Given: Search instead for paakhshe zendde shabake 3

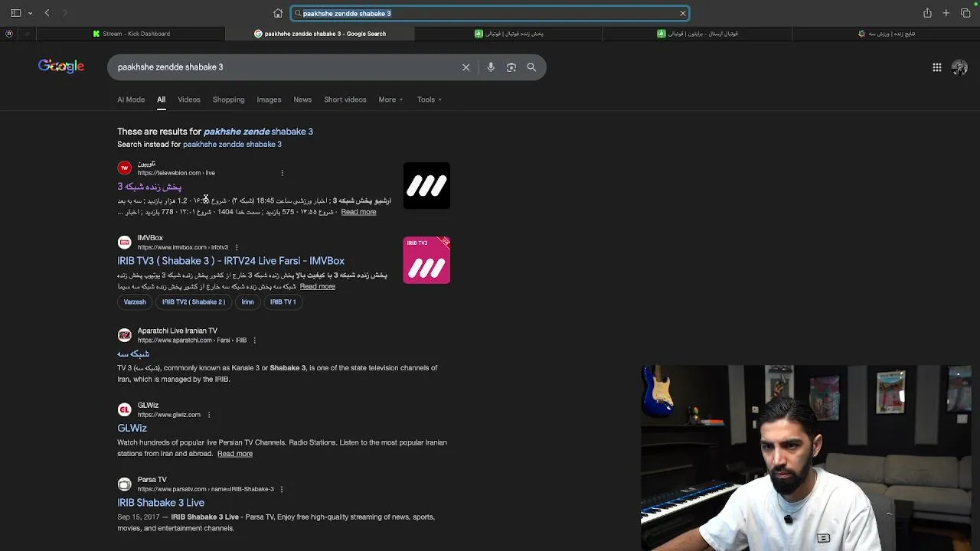Looking at the screenshot, I should [232, 145].
